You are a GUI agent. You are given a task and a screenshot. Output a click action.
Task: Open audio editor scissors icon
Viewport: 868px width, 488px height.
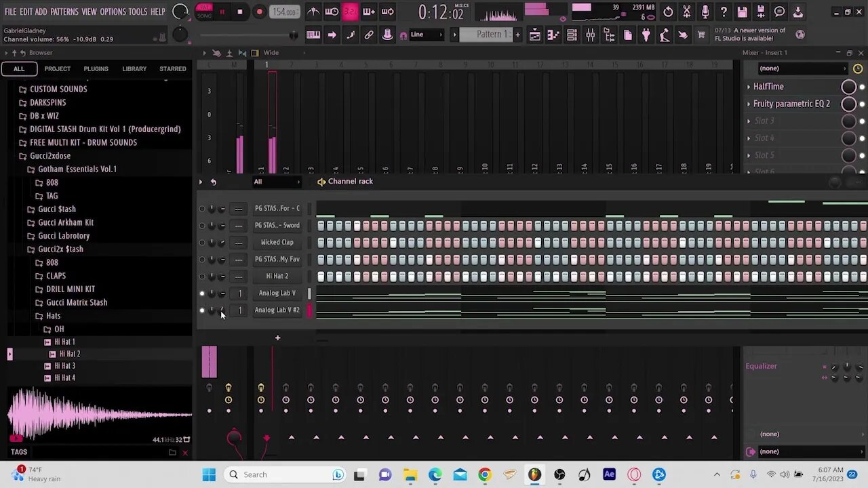point(687,12)
